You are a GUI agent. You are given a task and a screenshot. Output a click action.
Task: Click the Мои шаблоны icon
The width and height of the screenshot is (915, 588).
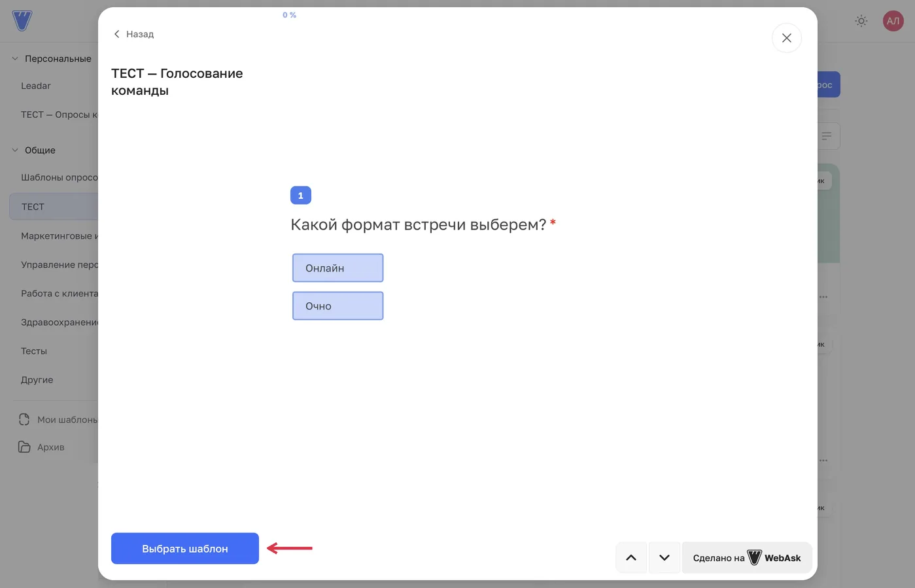point(24,419)
